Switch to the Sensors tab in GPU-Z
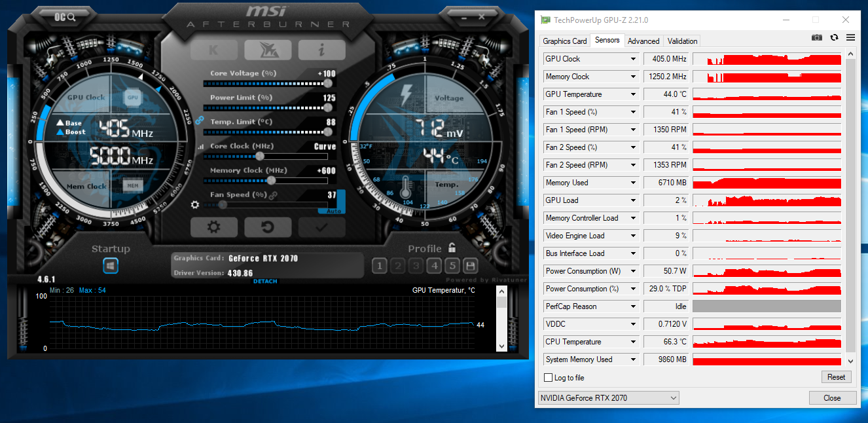868x423 pixels. click(x=607, y=40)
